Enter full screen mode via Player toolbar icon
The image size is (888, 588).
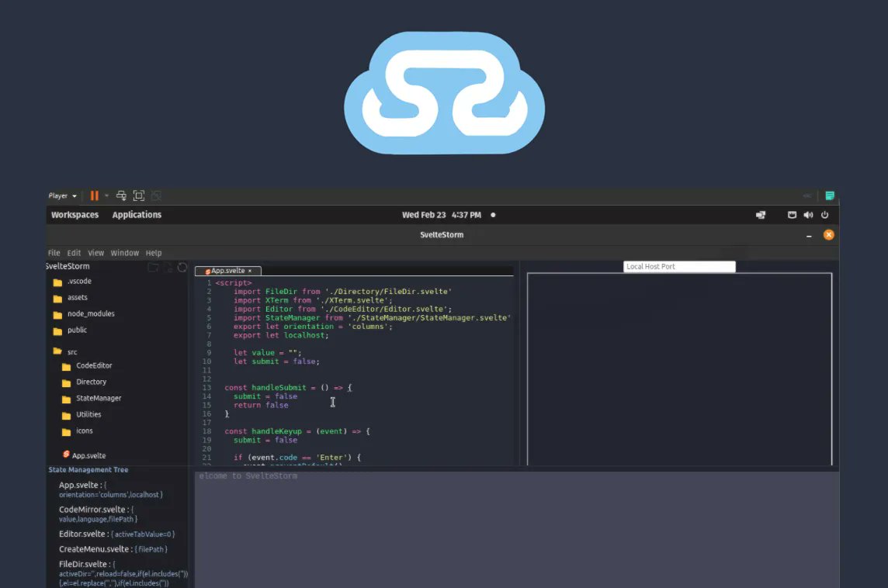point(139,195)
